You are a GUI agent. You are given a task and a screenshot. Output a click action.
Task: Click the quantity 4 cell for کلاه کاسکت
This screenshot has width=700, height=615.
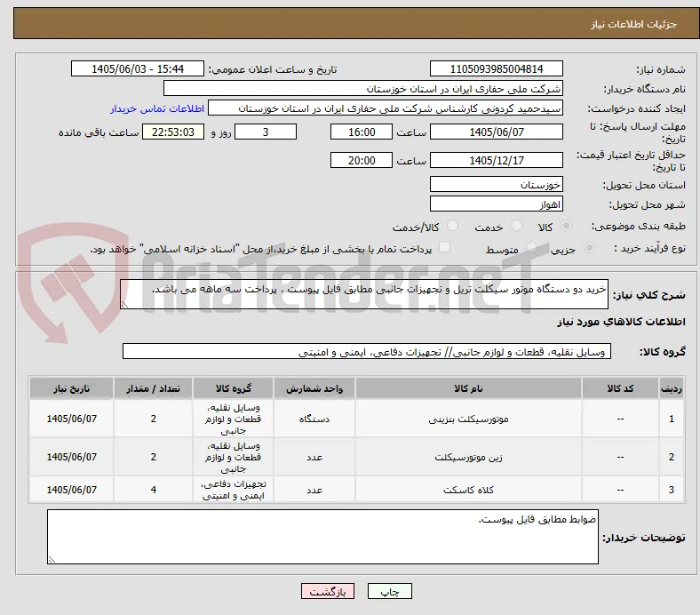pos(153,490)
